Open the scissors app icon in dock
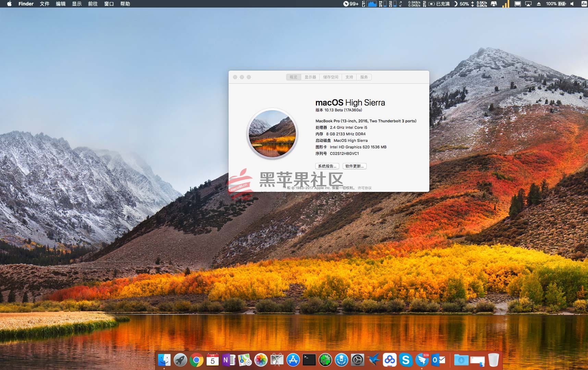The height and width of the screenshot is (370, 588). [x=277, y=360]
